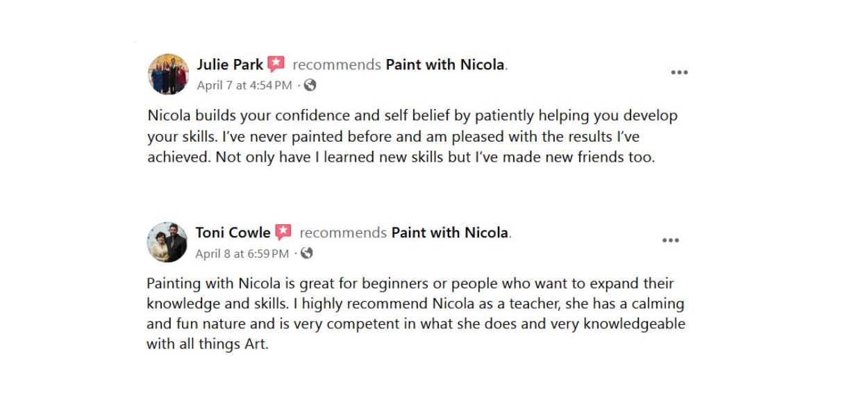
Task: Click the word "recommends" in Toni Cowle's header
Action: 343,233
